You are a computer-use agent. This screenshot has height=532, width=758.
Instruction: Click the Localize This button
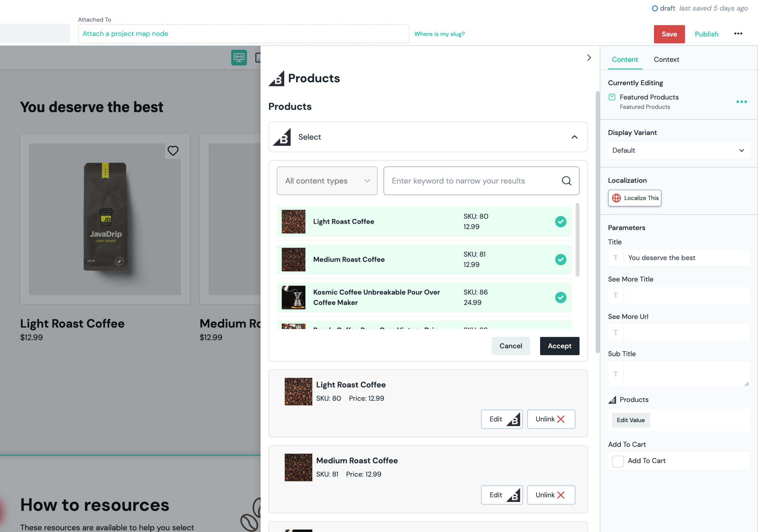[634, 198]
